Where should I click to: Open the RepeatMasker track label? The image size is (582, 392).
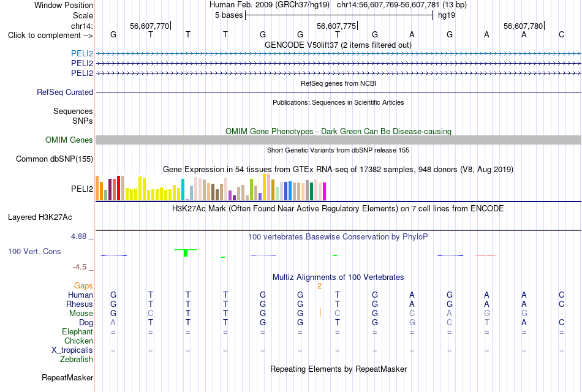67,377
